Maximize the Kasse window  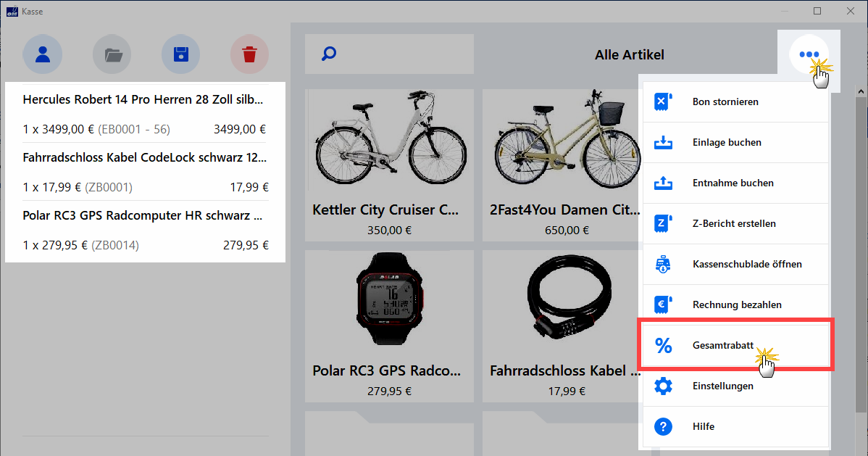click(817, 11)
